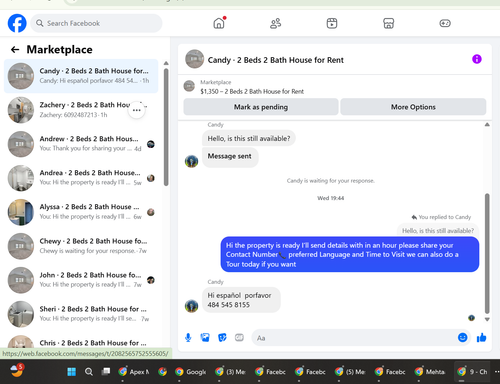Image resolution: width=500 pixels, height=384 pixels.
Task: Click seen-indicator avatar next to Andrew chat
Action: (x=151, y=144)
